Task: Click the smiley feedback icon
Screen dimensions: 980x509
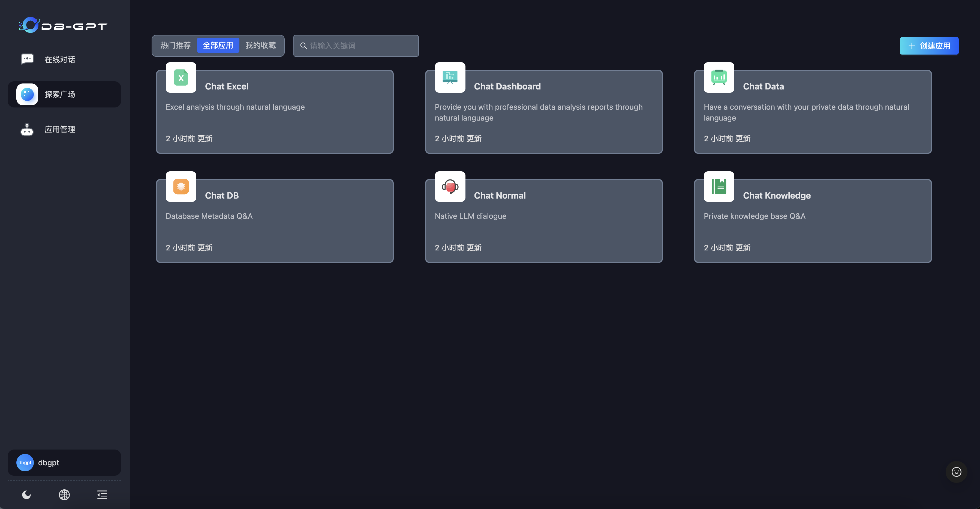Action: pos(956,472)
